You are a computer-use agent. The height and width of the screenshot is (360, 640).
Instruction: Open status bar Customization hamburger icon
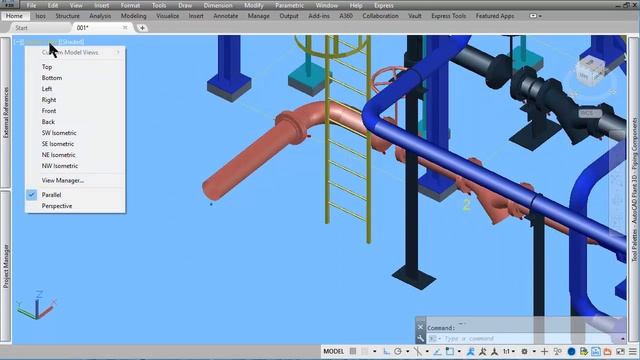point(633,351)
